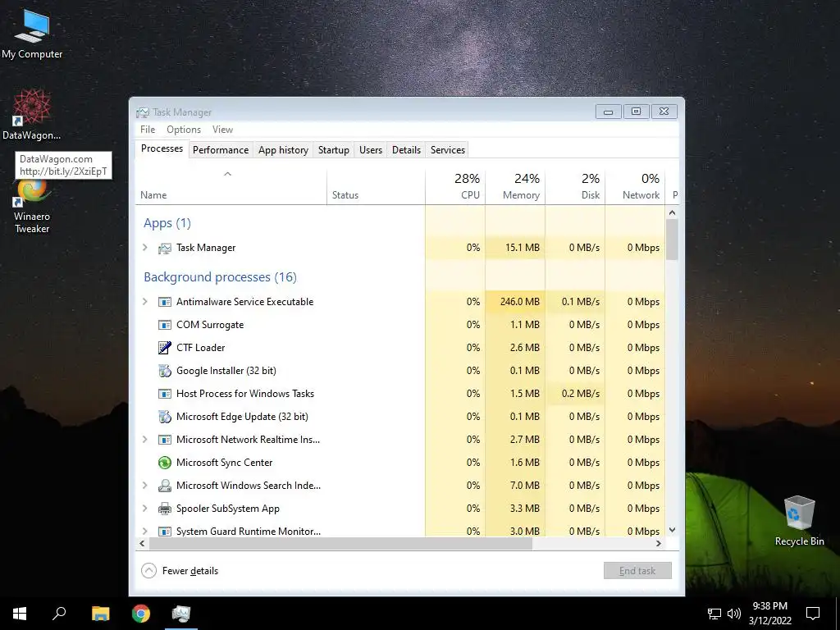Click the horizontal scrollbar left arrow
The height and width of the screenshot is (630, 840).
click(142, 543)
